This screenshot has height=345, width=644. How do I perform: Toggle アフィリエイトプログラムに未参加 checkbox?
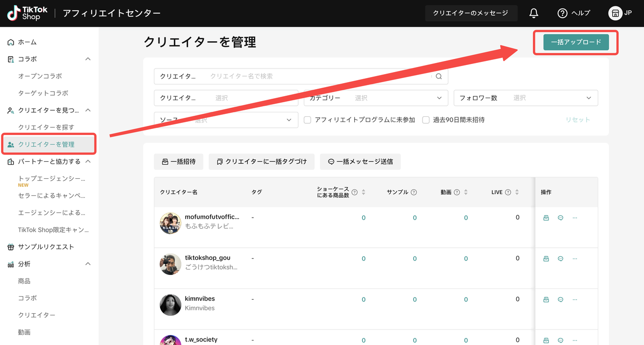[x=308, y=120]
